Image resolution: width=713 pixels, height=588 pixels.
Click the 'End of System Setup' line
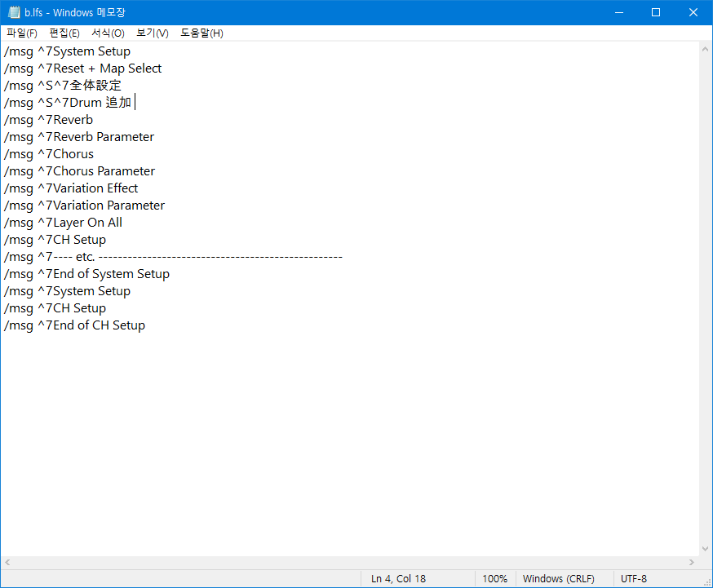coord(86,274)
